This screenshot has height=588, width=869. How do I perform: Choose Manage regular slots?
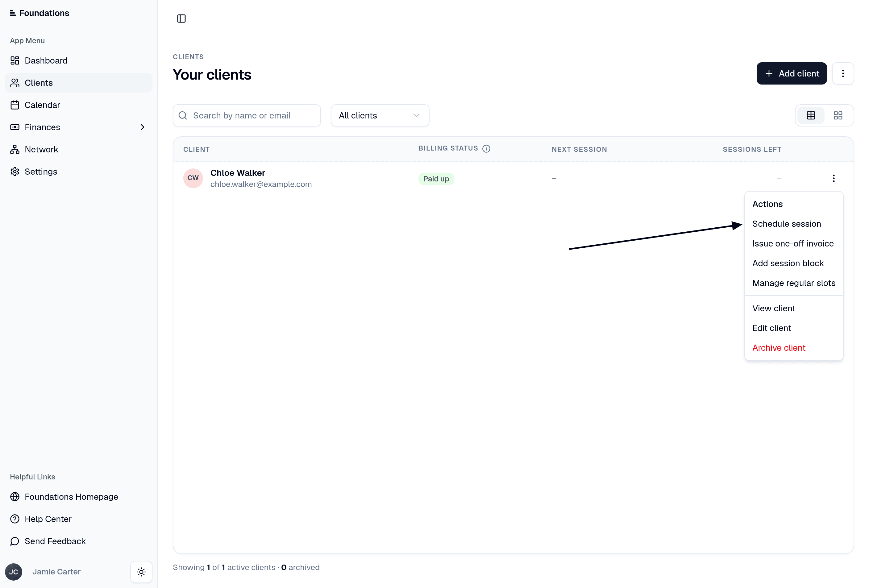click(794, 283)
